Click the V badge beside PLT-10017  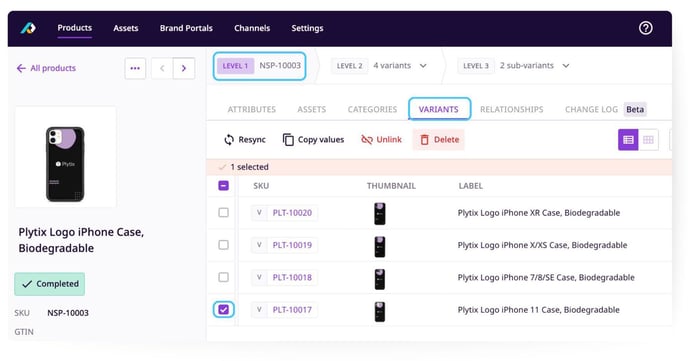[259, 310]
